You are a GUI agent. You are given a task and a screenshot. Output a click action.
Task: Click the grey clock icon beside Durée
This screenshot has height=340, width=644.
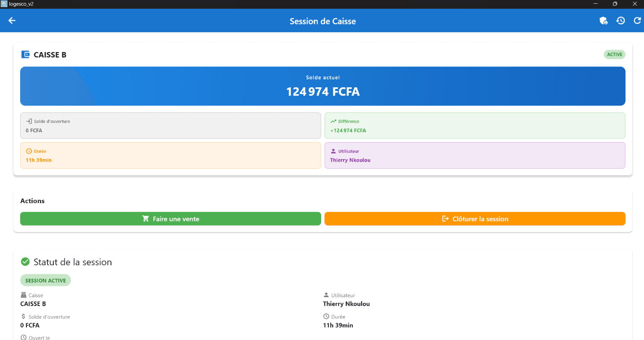coord(326,316)
